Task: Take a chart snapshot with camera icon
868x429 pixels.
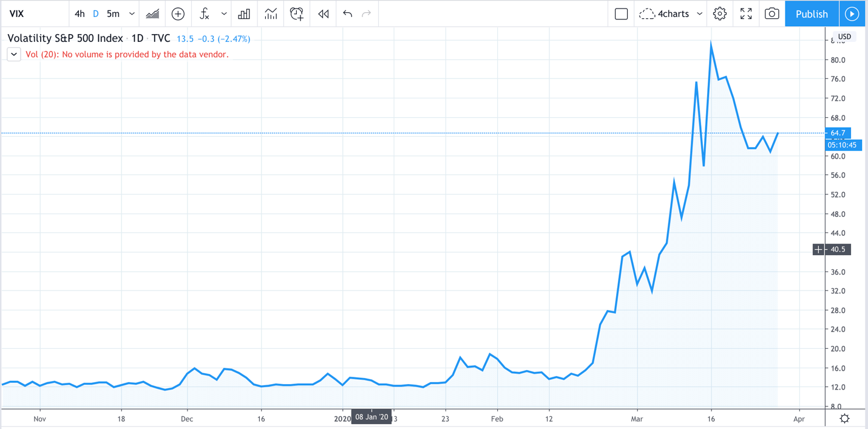Action: click(x=771, y=13)
